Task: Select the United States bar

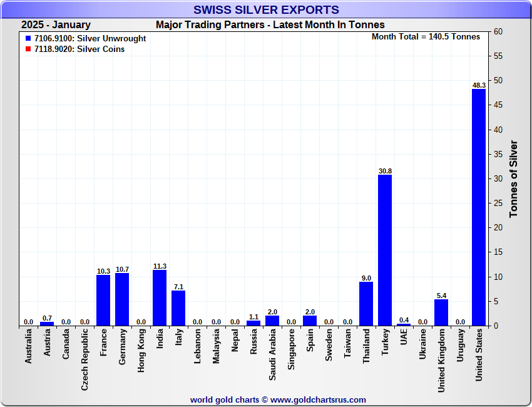Action: (x=479, y=207)
